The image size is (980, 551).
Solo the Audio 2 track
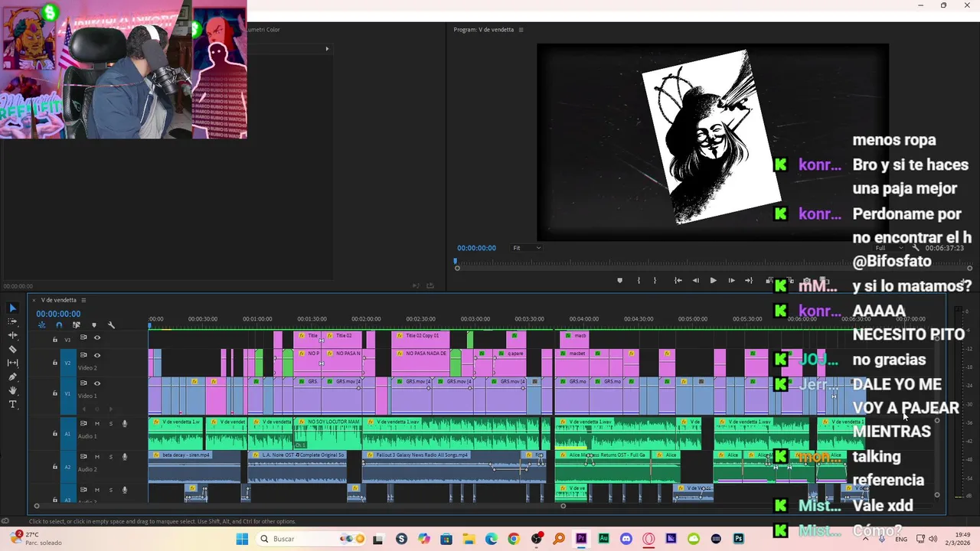(x=110, y=457)
